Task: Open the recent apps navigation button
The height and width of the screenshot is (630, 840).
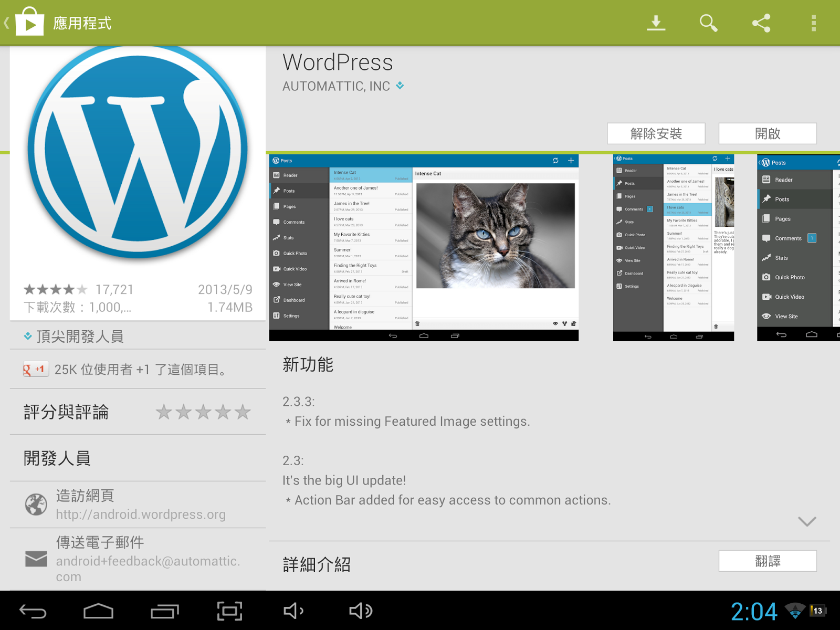Action: (x=164, y=611)
